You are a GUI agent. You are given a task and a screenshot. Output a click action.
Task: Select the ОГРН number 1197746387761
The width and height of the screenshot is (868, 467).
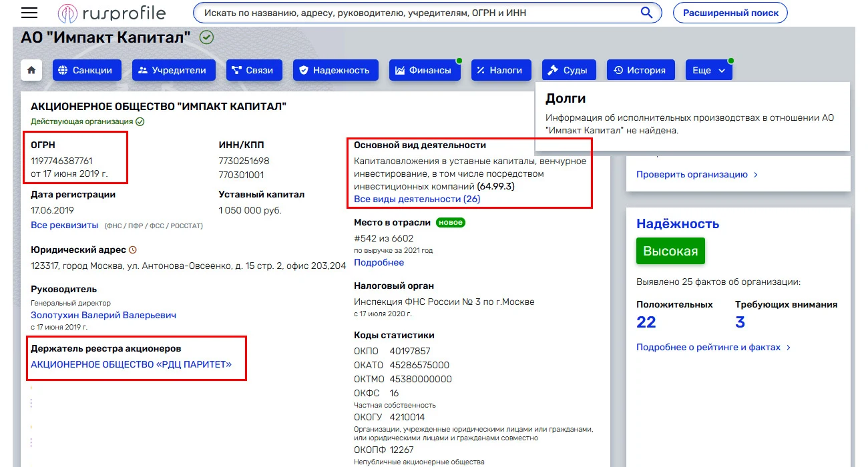pos(61,161)
